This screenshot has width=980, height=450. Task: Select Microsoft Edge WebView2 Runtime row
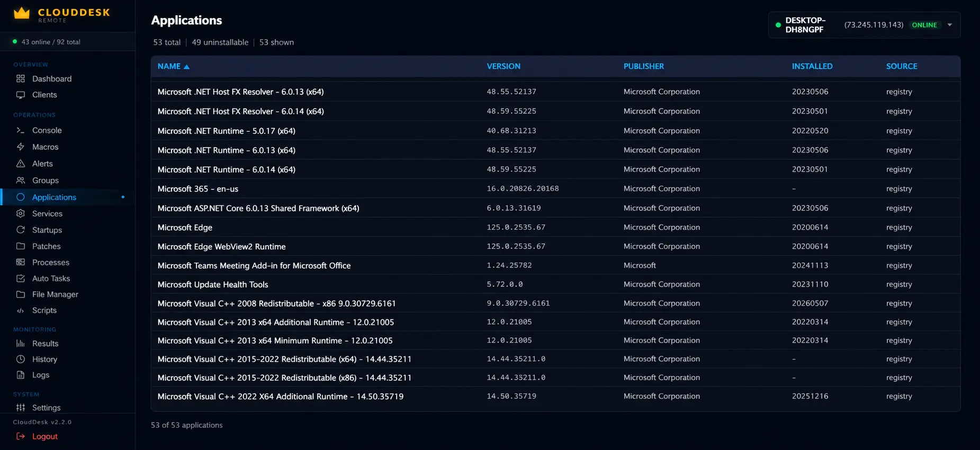555,246
